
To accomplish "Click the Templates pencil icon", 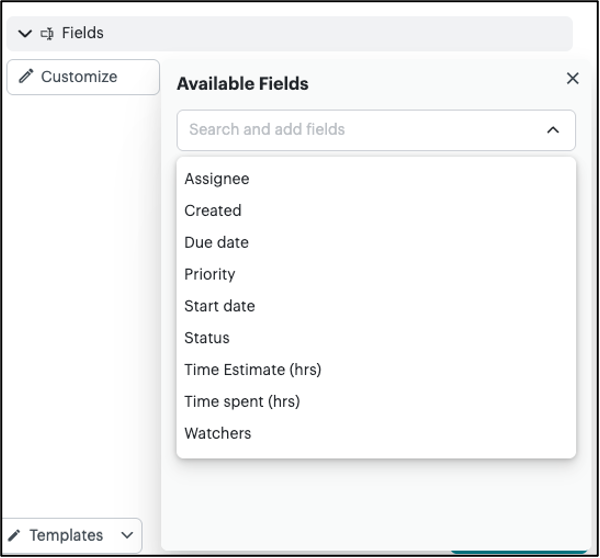I will pos(15,536).
